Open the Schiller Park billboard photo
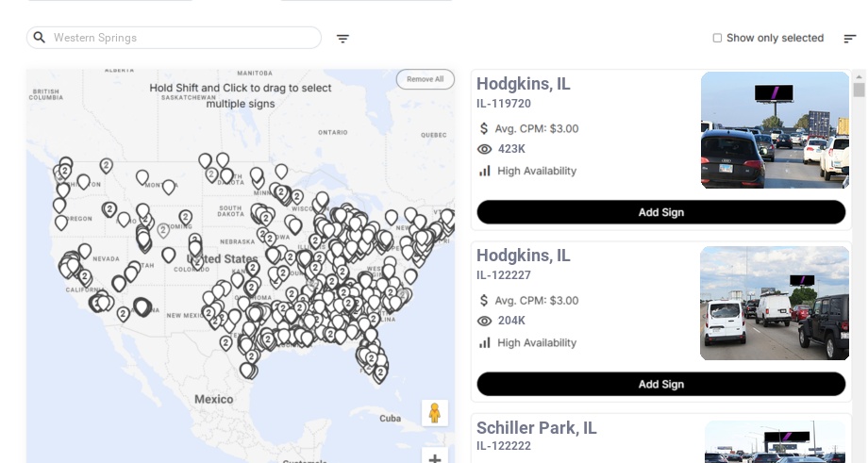The height and width of the screenshot is (463, 868). pos(775,441)
